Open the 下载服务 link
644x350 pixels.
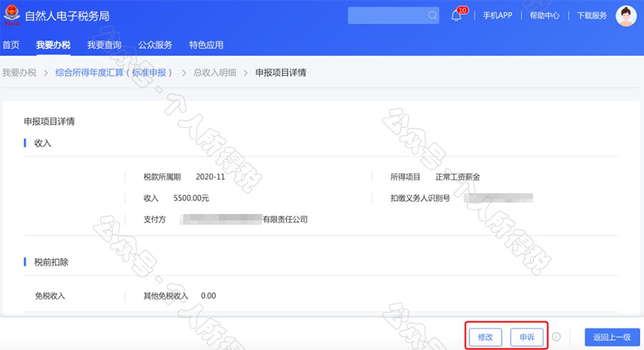(x=592, y=16)
